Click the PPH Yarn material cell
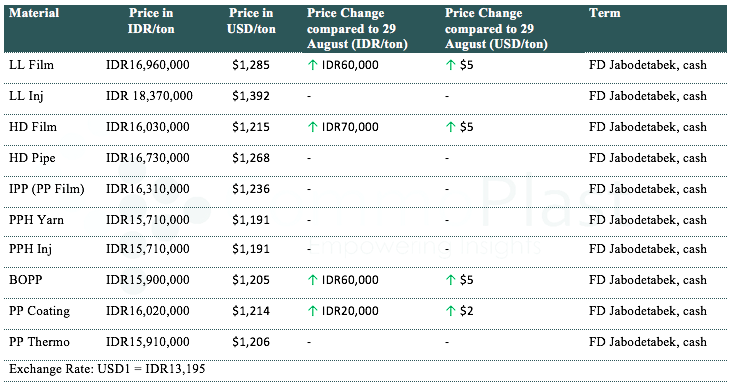The image size is (738, 392). (x=36, y=220)
